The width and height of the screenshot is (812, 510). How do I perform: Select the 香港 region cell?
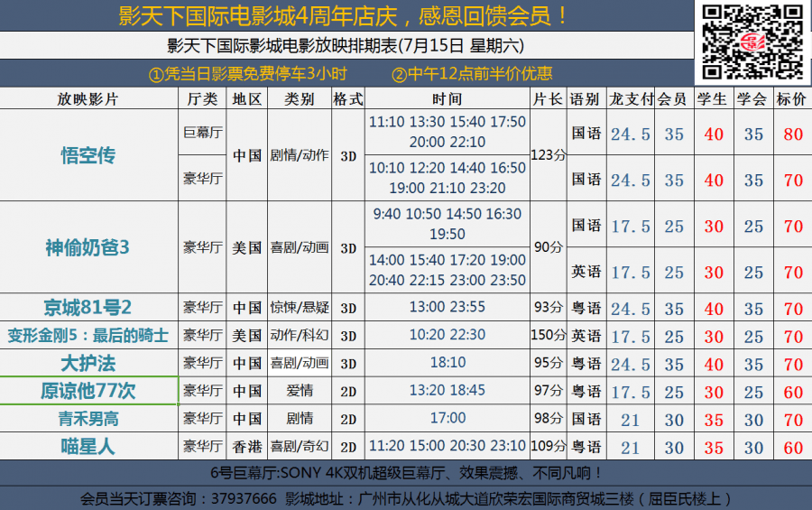tap(247, 446)
